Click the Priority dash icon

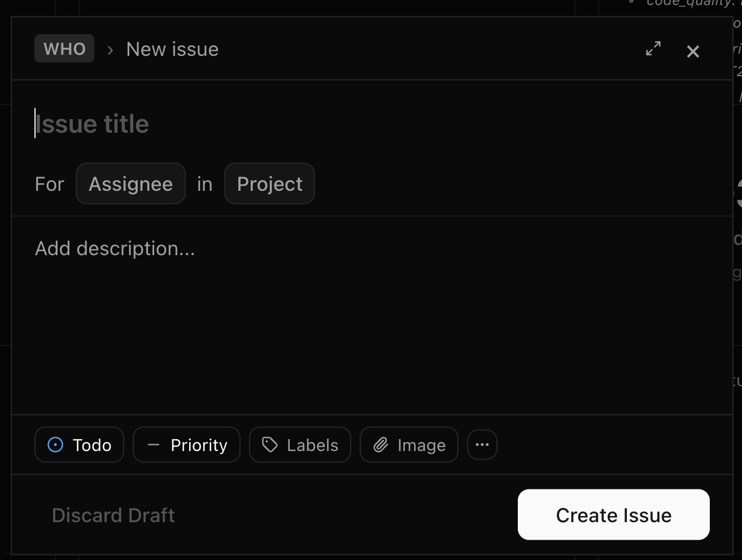[x=153, y=445]
